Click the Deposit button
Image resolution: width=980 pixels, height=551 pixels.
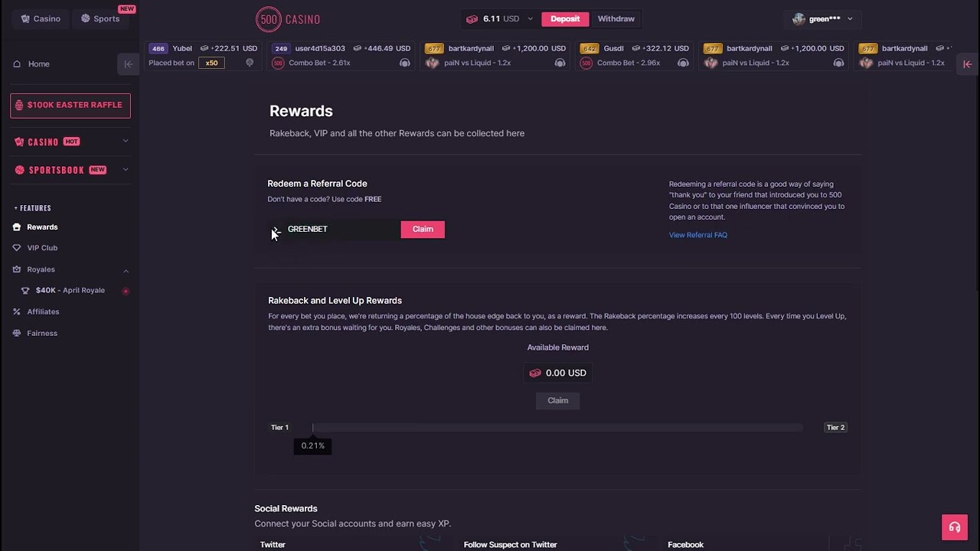[x=565, y=19]
